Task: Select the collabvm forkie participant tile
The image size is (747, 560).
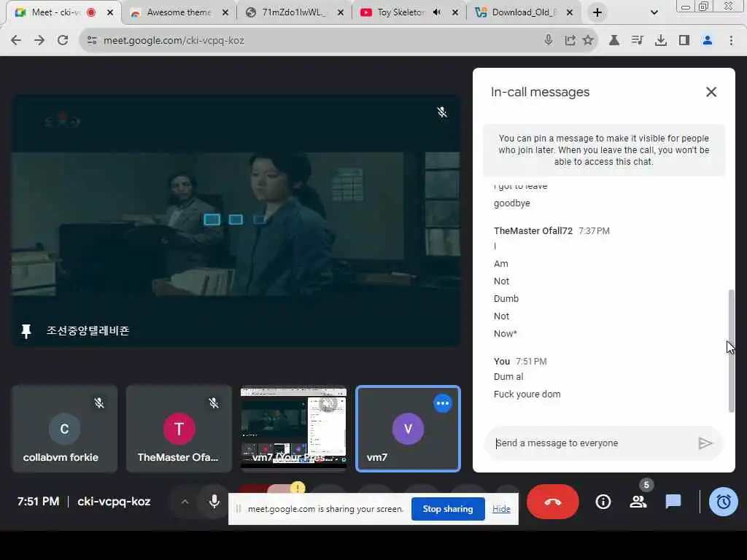Action: click(x=64, y=429)
